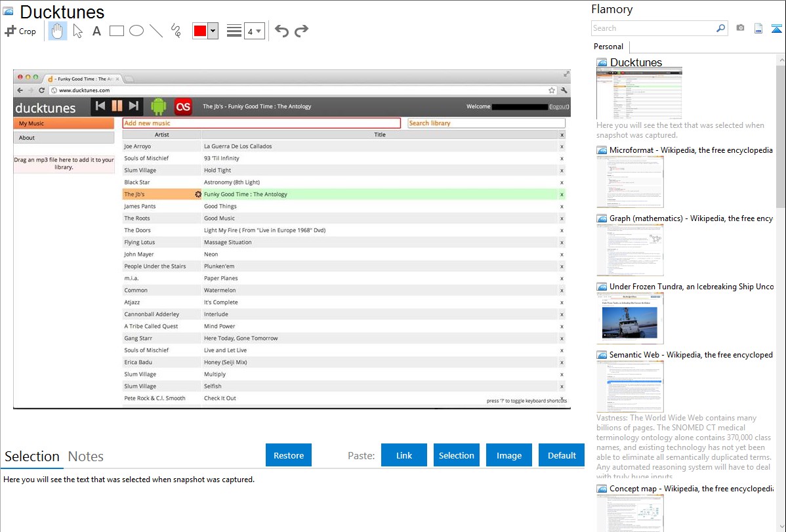Click the red Last.fm icon
This screenshot has width=786, height=532.
click(x=183, y=106)
